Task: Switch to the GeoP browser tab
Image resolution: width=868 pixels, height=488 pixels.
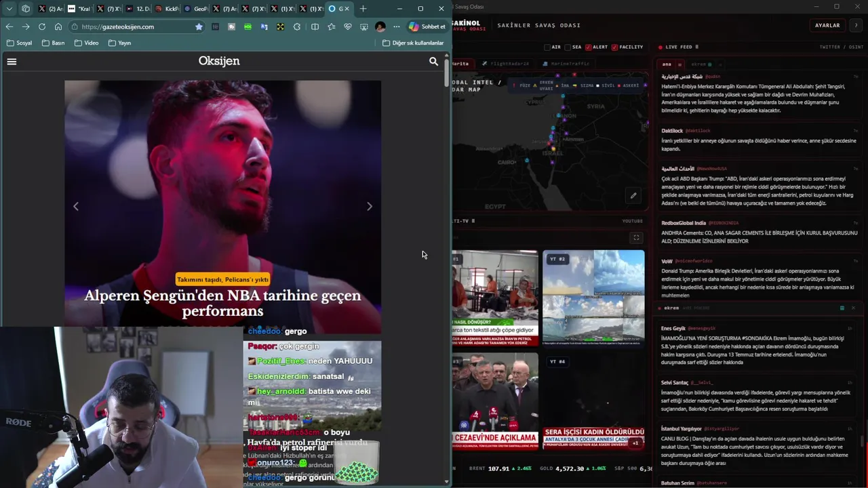Action: (x=196, y=9)
